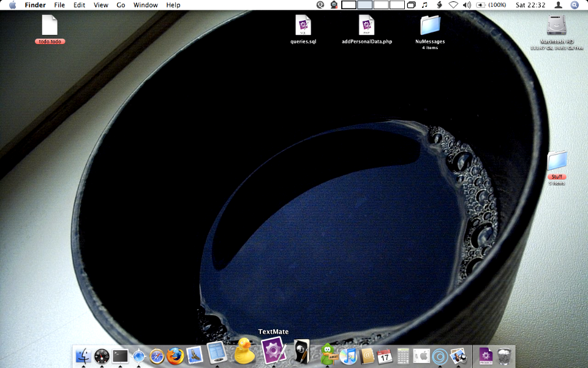
Task: Open TextMate purple gear icon in dock
Action: click(x=273, y=351)
